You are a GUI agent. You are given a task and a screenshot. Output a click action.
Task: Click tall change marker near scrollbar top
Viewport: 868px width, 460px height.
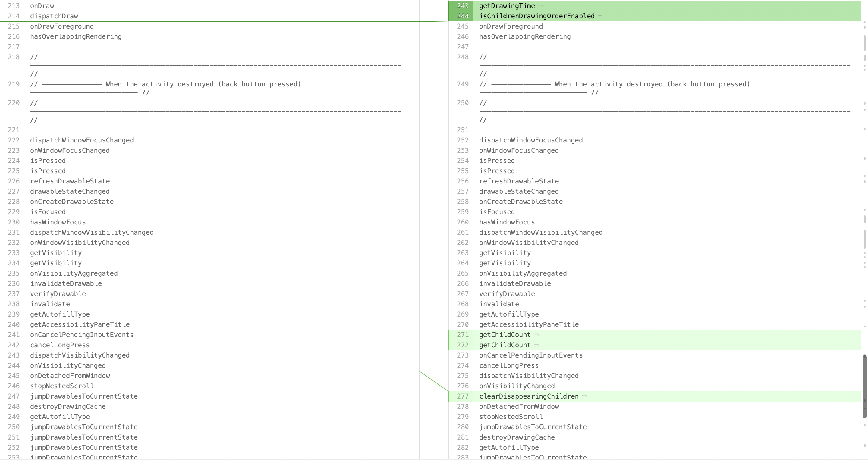pos(865,43)
